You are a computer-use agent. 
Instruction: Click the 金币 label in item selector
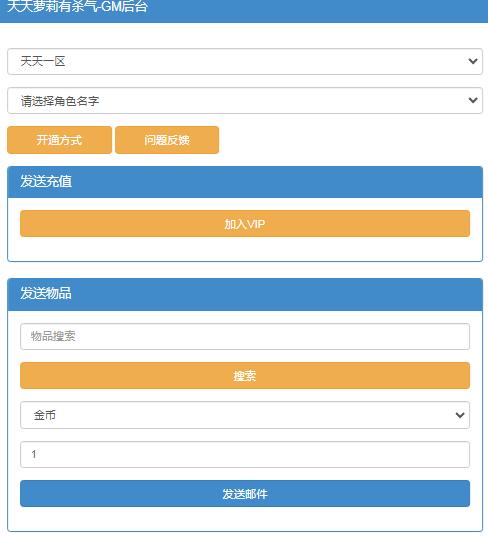coord(45,415)
